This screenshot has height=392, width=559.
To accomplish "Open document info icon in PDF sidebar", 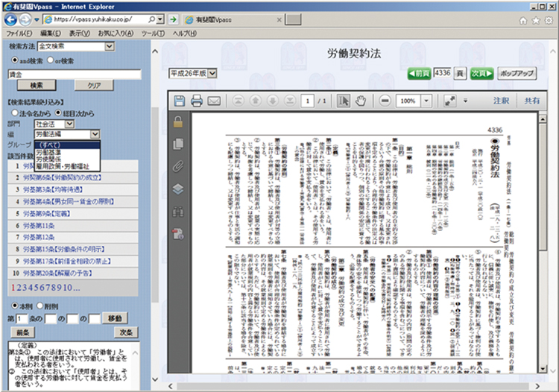I will 178,234.
